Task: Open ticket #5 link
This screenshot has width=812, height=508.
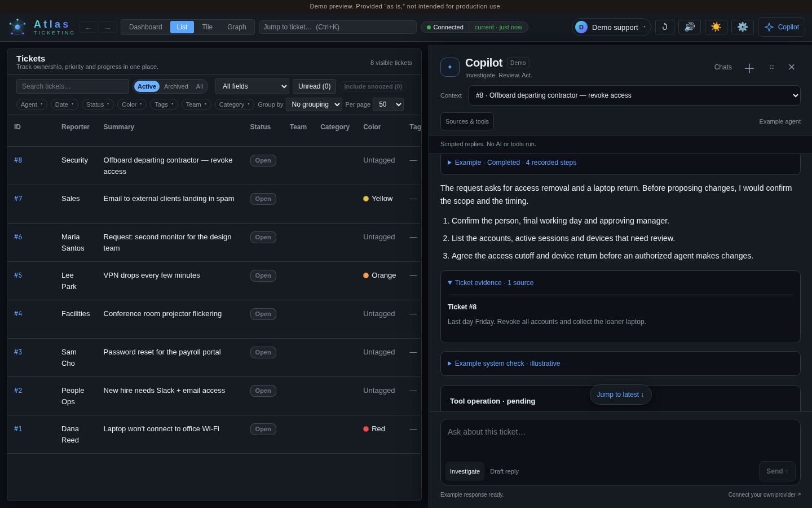Action: pos(18,275)
